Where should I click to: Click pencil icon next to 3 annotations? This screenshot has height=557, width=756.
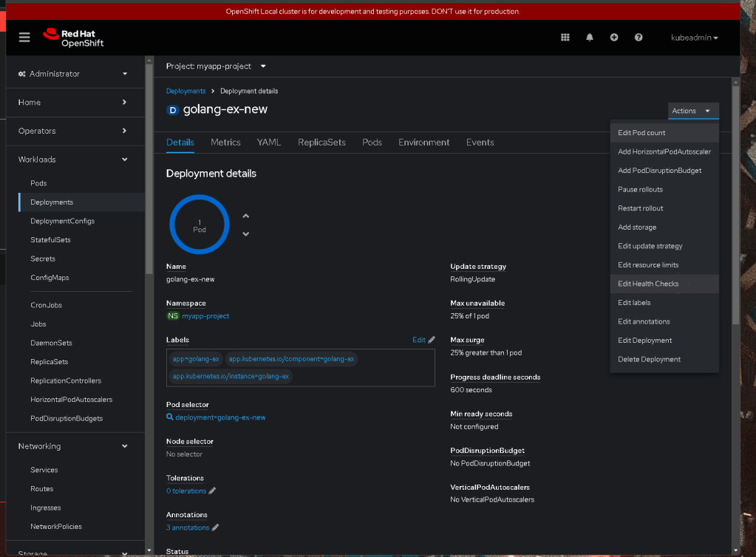click(216, 527)
